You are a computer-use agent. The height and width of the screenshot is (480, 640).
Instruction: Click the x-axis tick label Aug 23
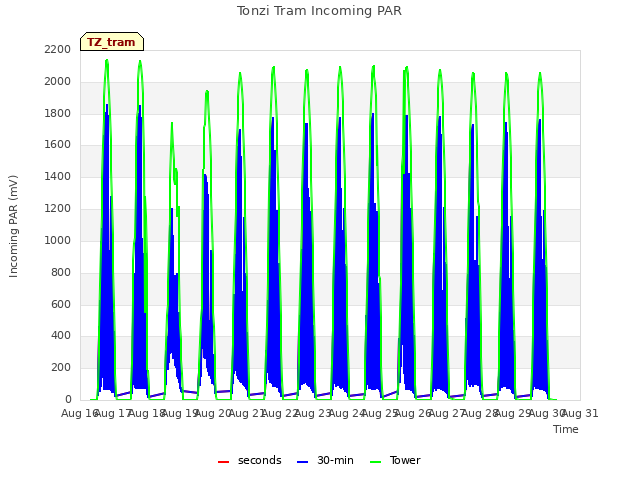[313, 413]
